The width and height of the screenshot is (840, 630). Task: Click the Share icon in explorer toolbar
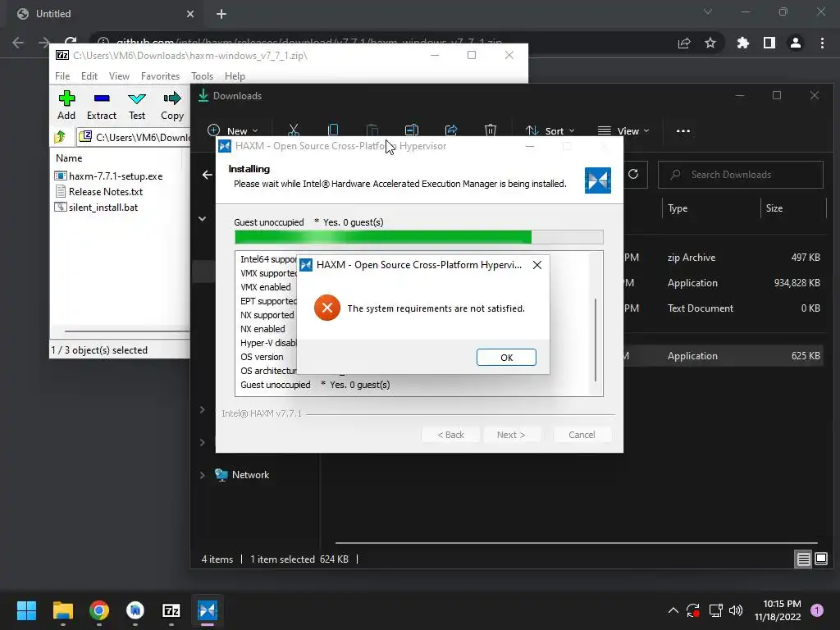click(x=451, y=130)
